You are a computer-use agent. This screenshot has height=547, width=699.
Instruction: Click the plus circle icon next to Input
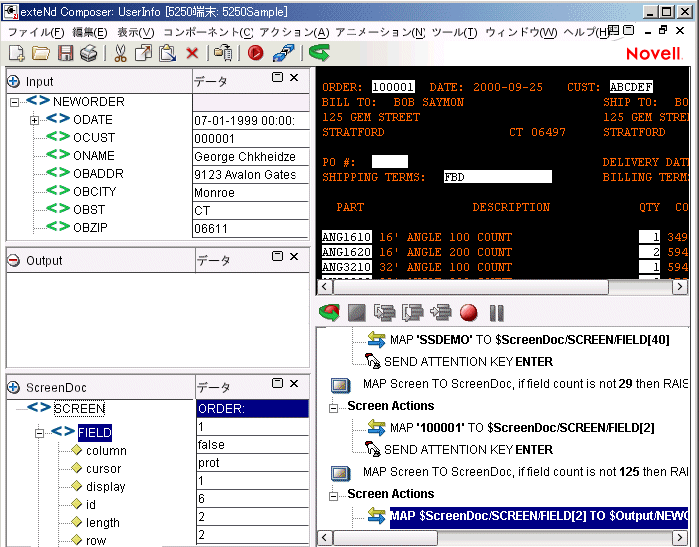coord(13,82)
